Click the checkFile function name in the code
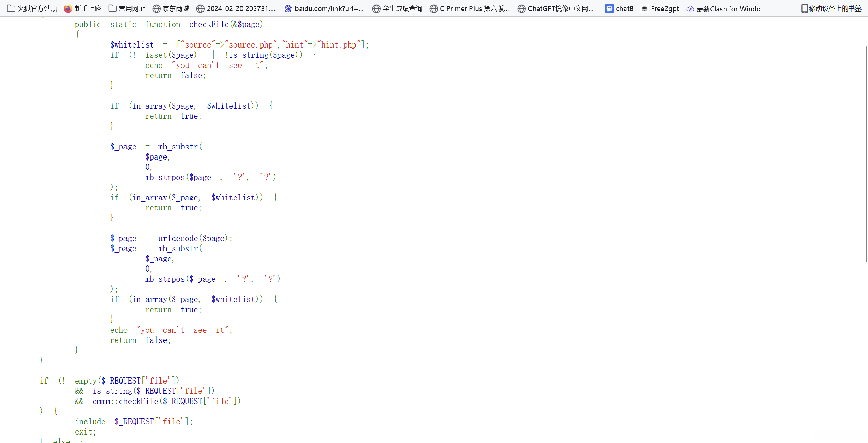The width and height of the screenshot is (868, 443). [x=209, y=24]
